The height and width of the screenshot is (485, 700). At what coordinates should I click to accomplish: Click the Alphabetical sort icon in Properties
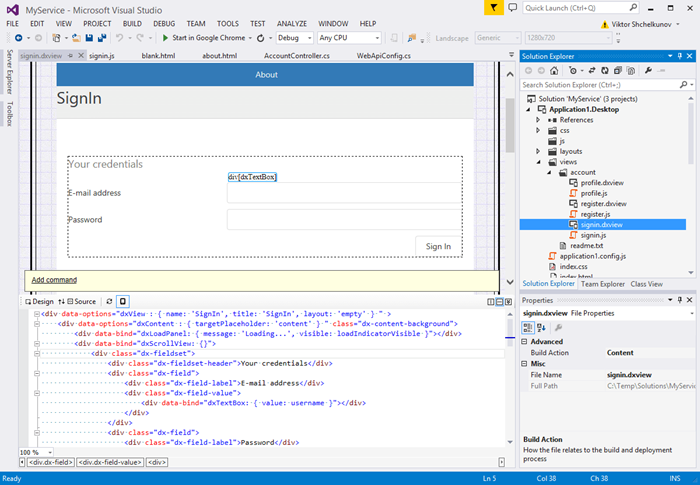(541, 327)
